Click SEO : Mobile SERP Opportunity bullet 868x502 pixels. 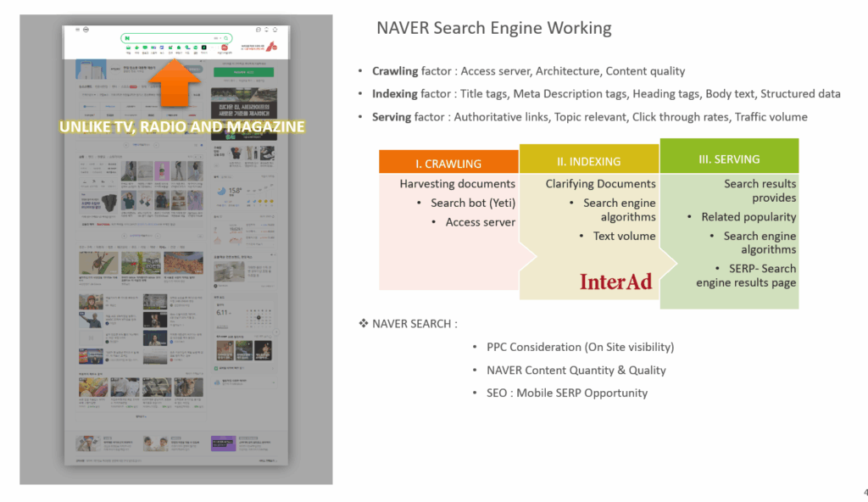567,393
